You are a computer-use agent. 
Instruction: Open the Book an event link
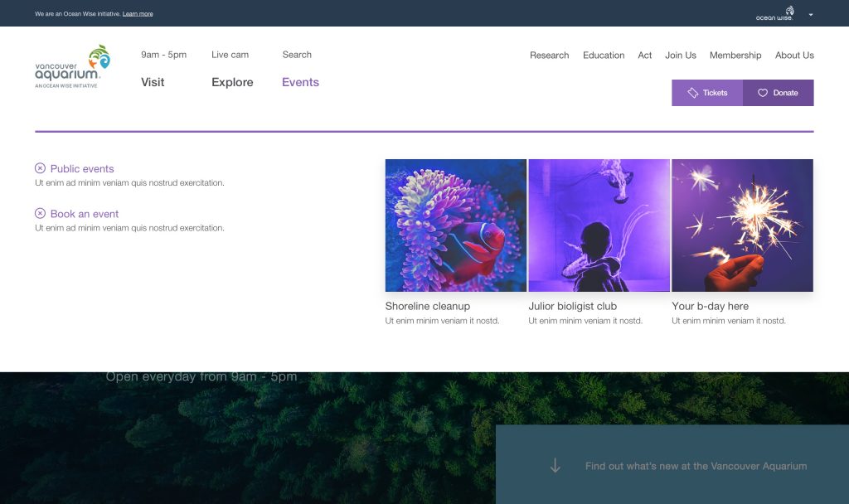point(85,214)
